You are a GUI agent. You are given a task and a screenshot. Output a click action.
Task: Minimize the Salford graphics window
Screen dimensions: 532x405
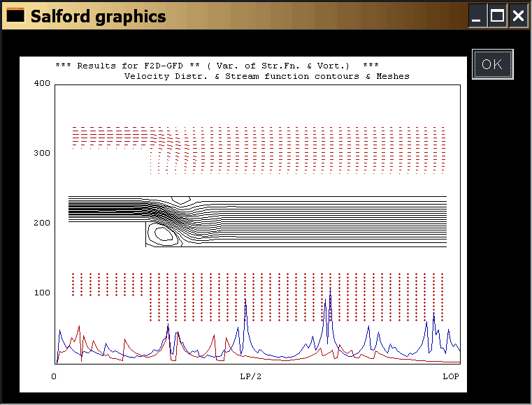(x=477, y=15)
